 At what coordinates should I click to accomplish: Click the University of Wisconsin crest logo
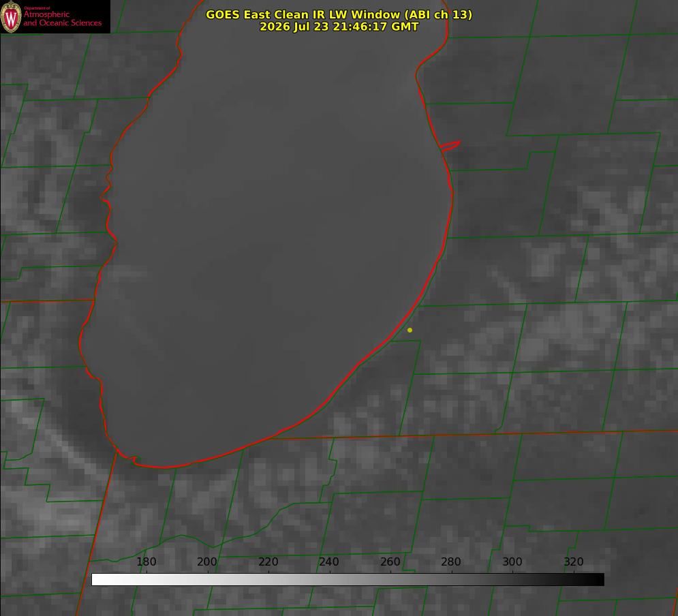[x=11, y=16]
